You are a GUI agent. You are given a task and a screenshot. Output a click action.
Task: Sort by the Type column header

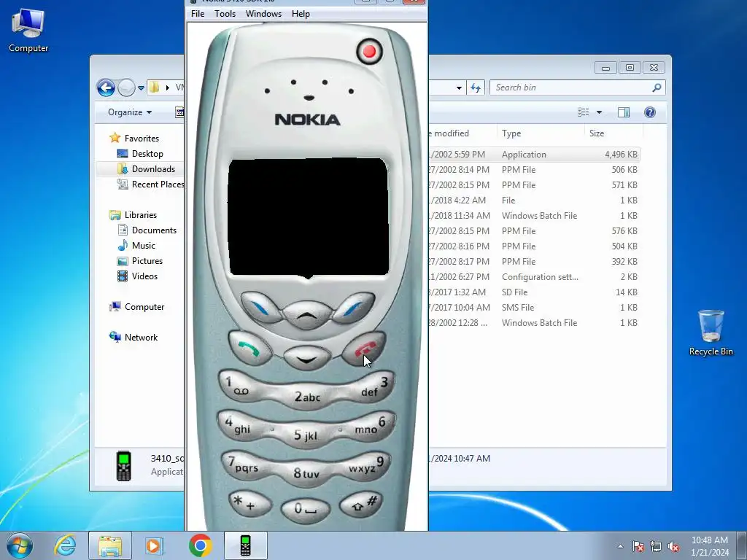coord(541,133)
